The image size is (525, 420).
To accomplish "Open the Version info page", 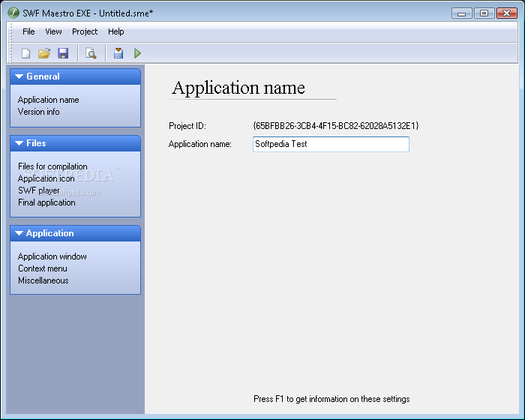I will [39, 112].
